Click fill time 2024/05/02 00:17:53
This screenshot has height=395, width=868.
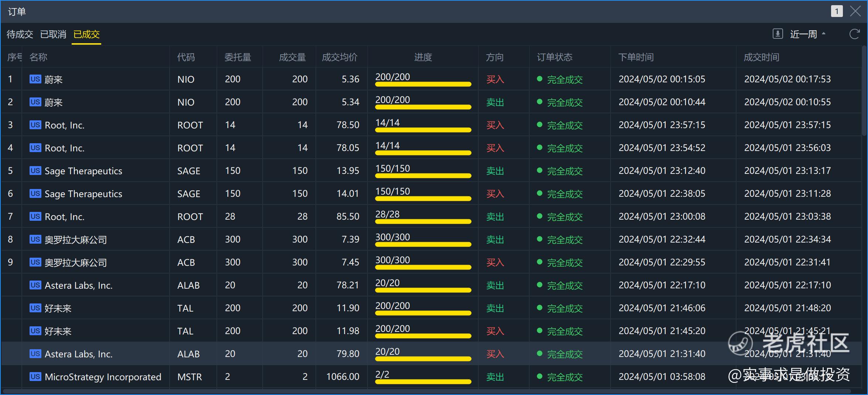[x=787, y=79]
